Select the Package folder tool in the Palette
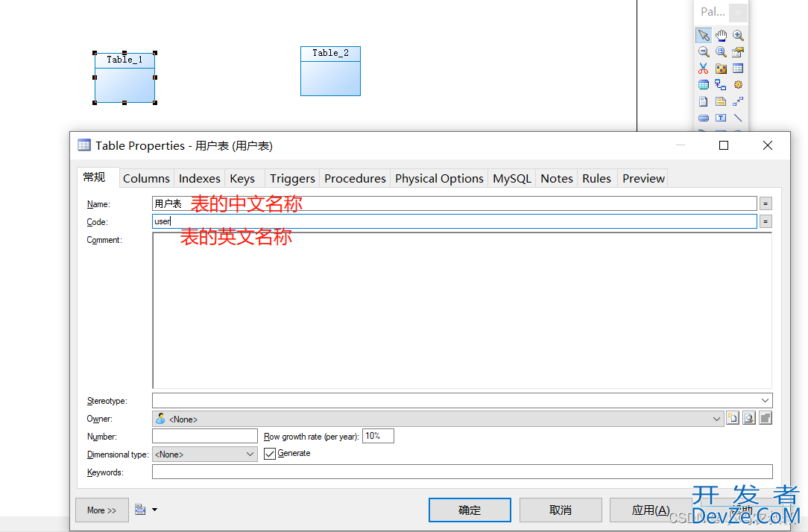 point(721,69)
